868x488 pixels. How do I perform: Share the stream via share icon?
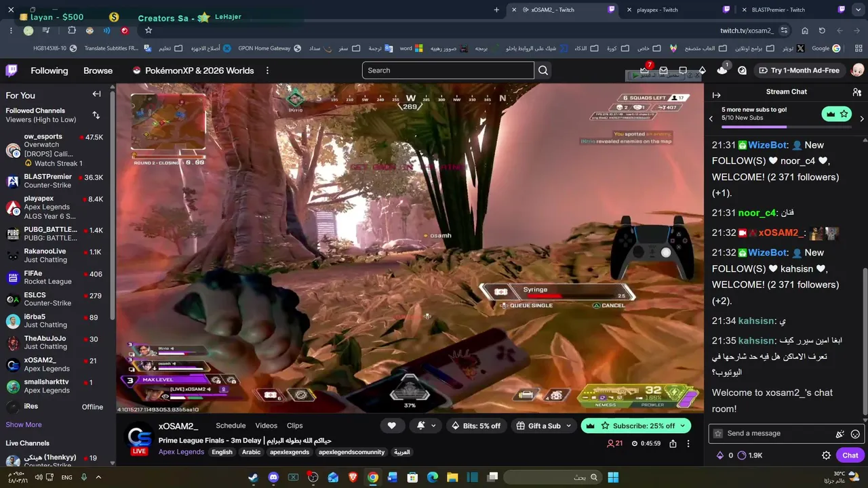[x=673, y=444]
